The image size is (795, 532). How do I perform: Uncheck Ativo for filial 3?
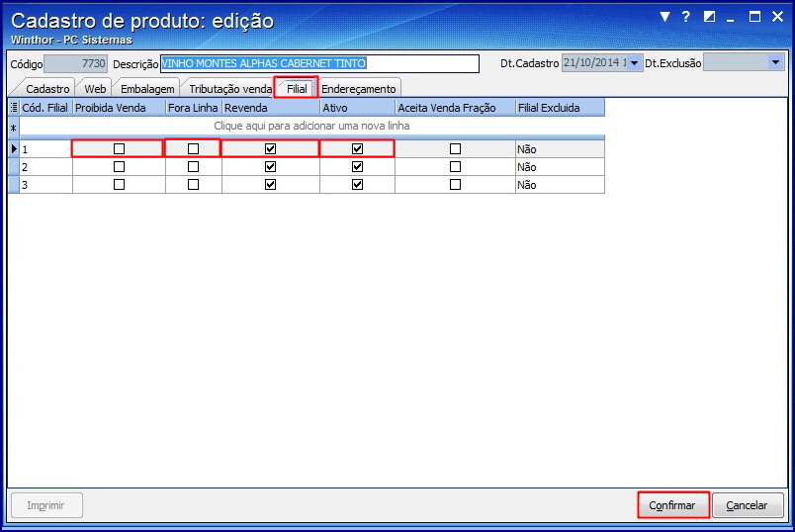pos(357,185)
